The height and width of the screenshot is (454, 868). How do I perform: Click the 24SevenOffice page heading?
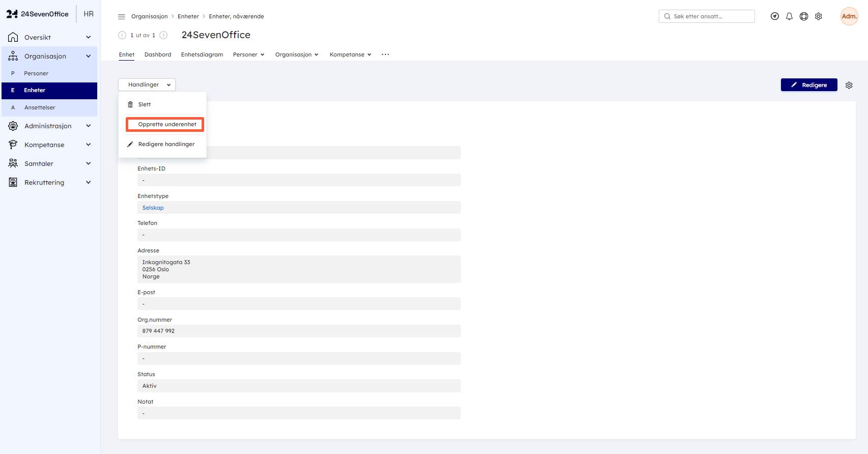tap(216, 35)
